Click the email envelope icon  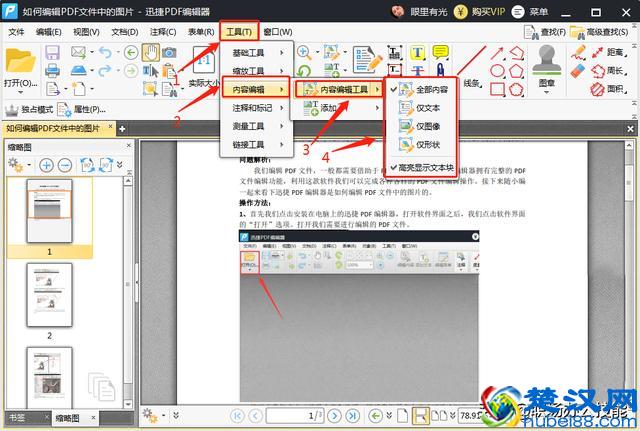(78, 52)
